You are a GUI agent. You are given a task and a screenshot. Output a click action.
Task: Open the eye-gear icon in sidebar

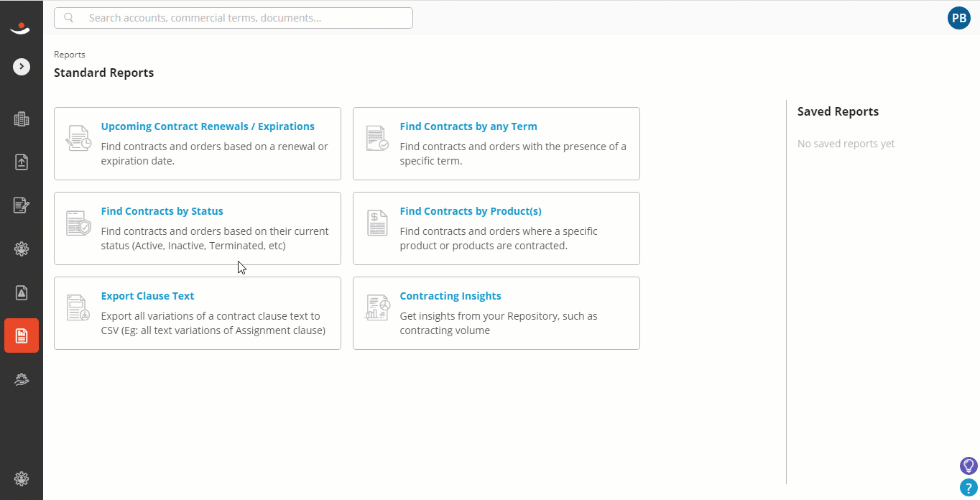(x=22, y=249)
